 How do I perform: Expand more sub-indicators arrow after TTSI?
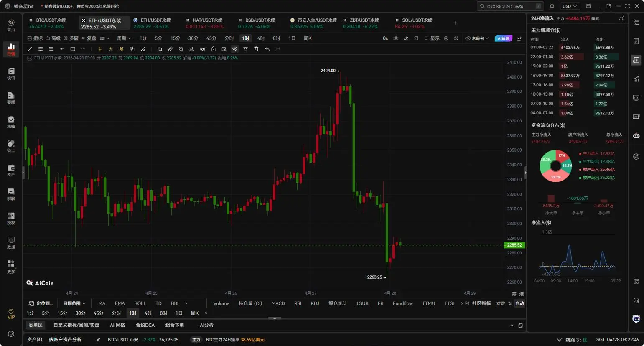461,303
